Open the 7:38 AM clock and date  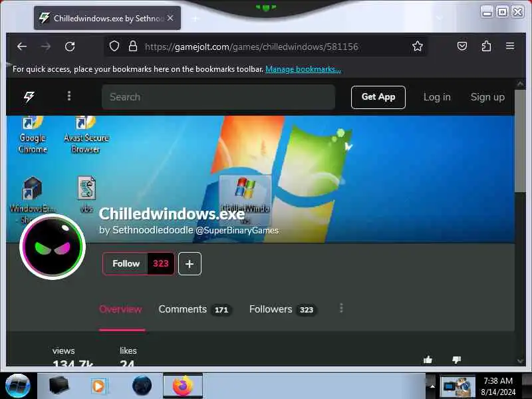pos(497,386)
